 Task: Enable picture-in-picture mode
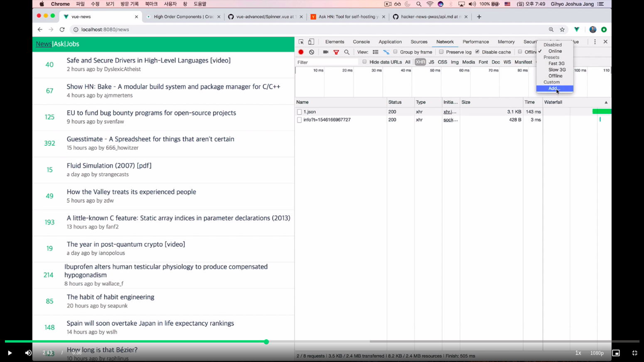tap(616, 353)
